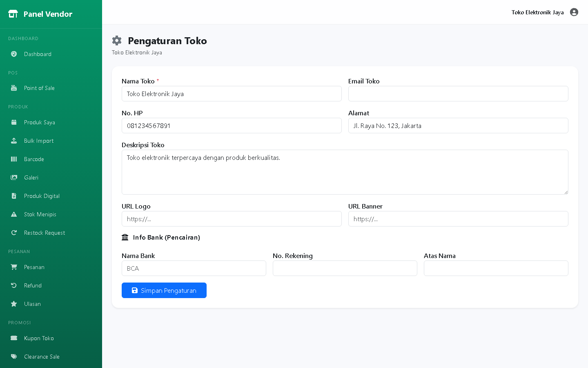The width and height of the screenshot is (588, 368).
Task: Click the user account avatar icon
Action: tap(574, 12)
